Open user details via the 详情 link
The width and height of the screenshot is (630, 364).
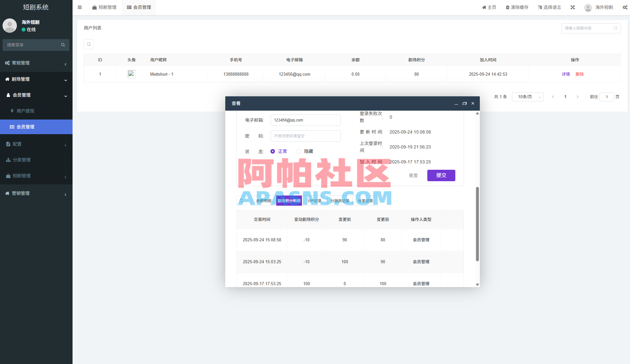coord(566,74)
